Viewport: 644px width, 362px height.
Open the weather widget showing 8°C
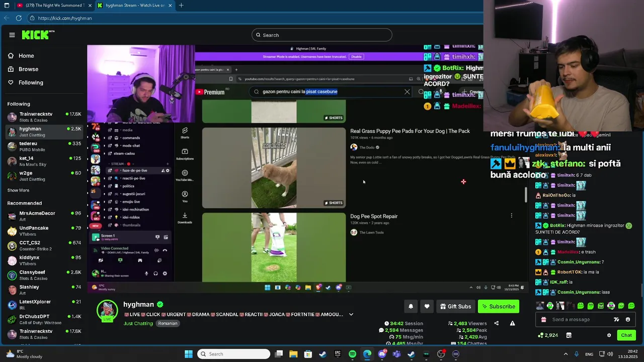point(24,354)
